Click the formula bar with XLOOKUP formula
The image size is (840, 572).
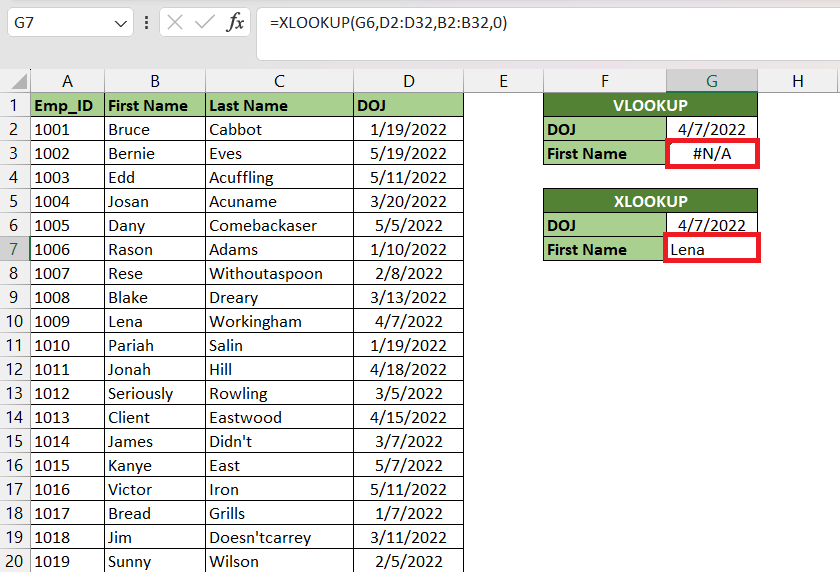[x=548, y=34]
